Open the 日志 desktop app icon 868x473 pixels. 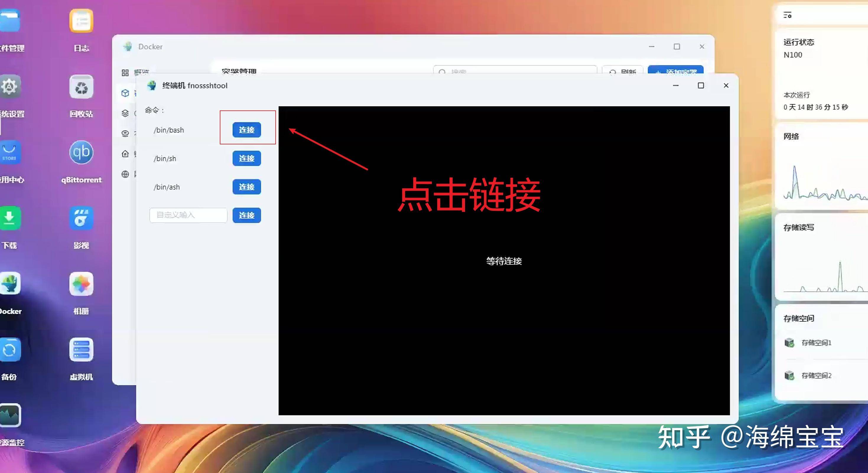pos(81,21)
